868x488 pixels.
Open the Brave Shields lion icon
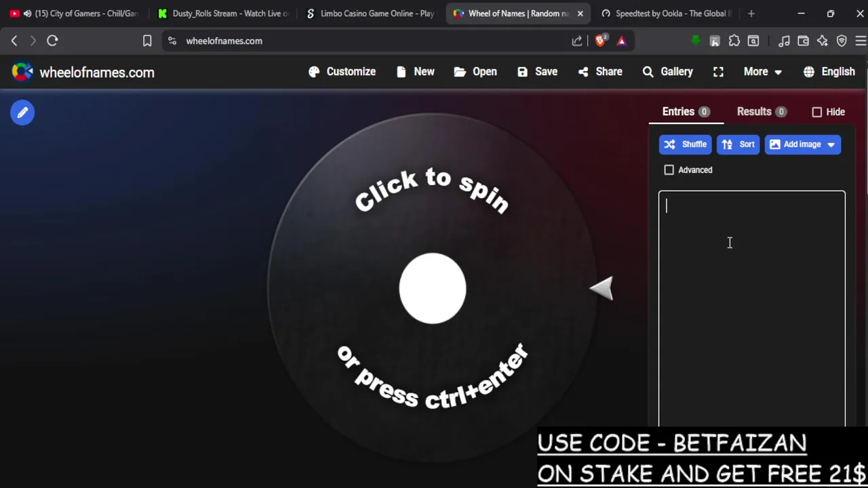pyautogui.click(x=600, y=41)
